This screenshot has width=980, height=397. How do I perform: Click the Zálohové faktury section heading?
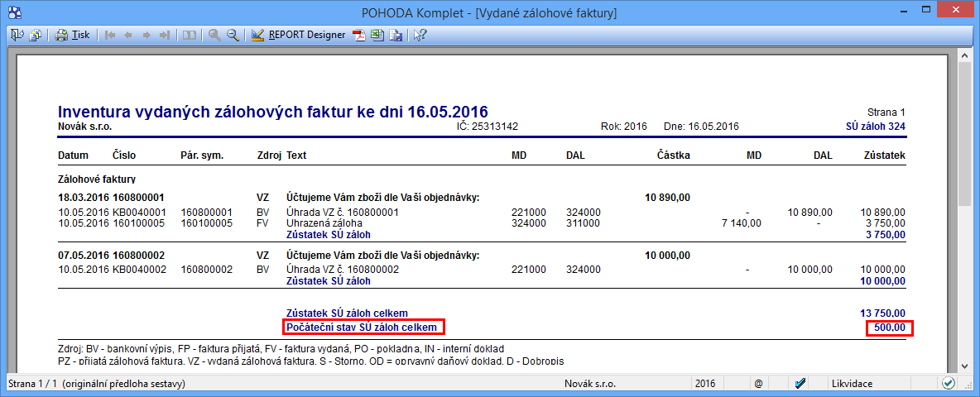point(97,179)
